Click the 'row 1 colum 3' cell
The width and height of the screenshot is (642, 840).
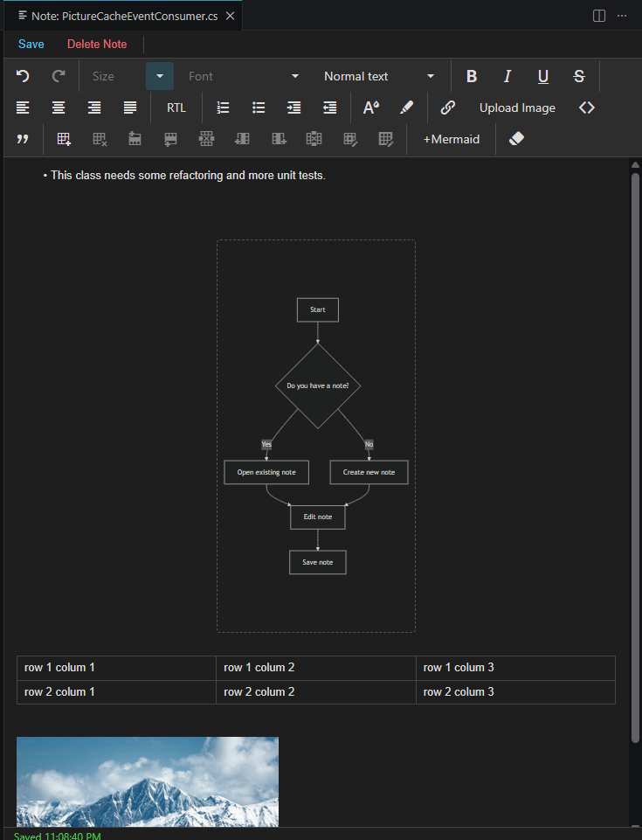(515, 668)
